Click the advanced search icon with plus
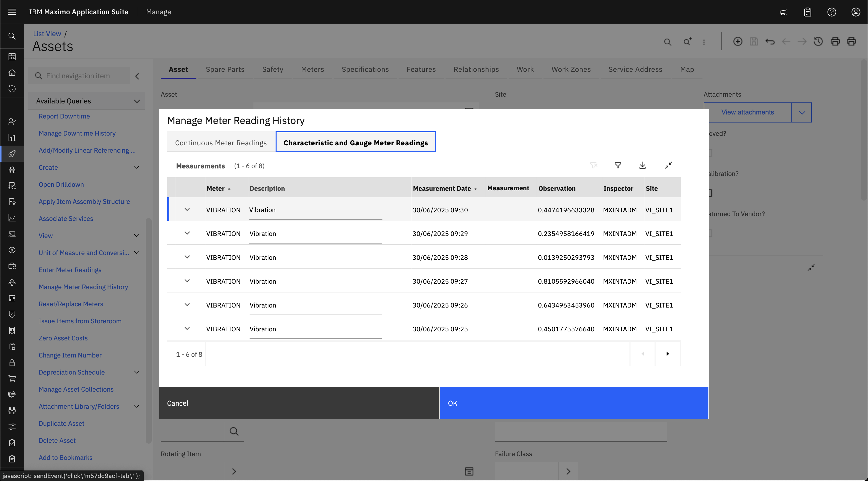The width and height of the screenshot is (868, 481). pyautogui.click(x=687, y=41)
